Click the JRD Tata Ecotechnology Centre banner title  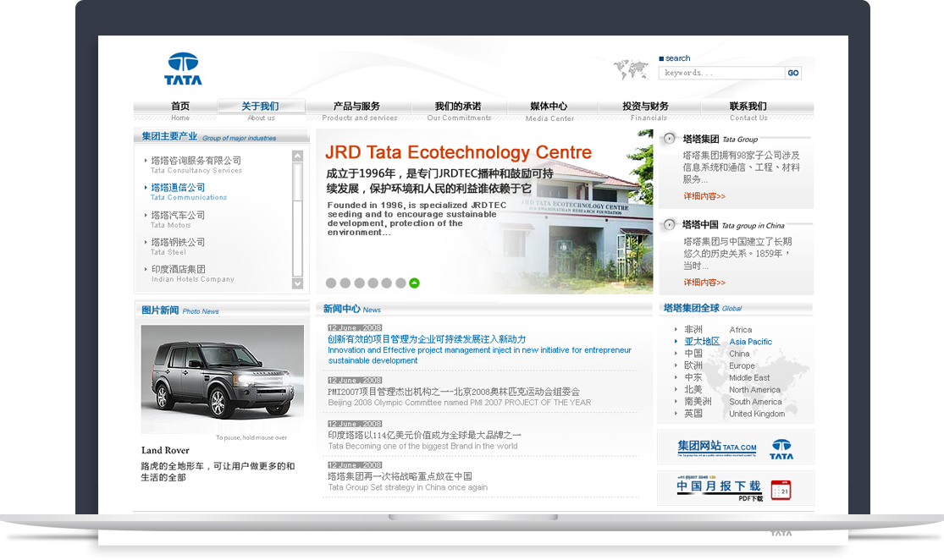click(x=458, y=152)
